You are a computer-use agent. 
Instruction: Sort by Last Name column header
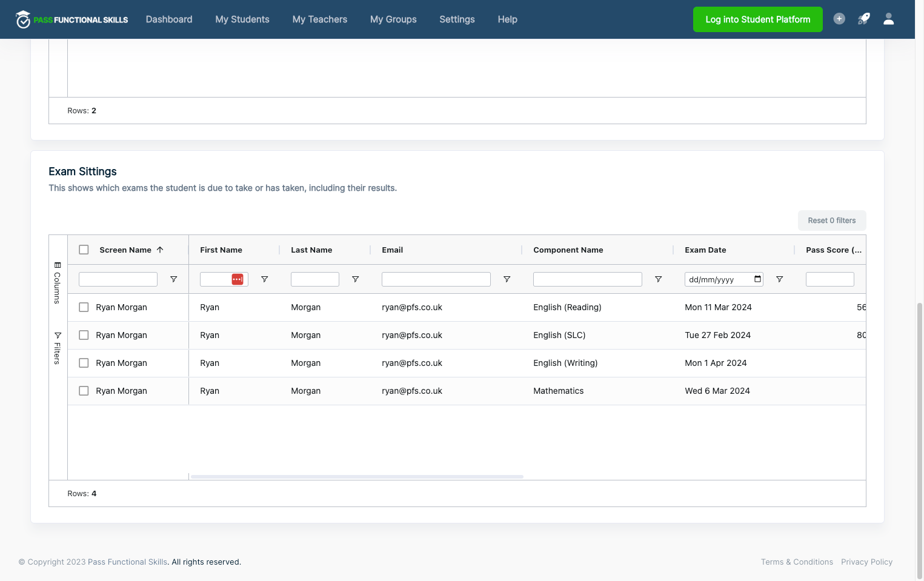[311, 250]
